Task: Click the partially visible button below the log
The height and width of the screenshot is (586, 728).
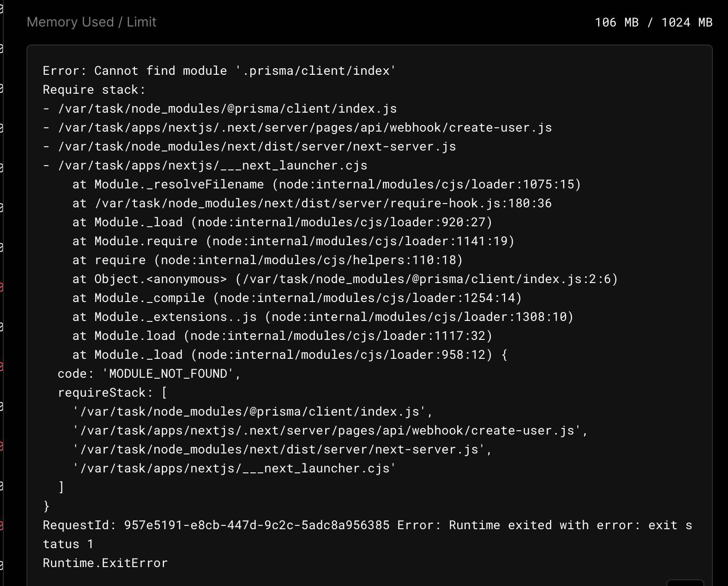Action: coord(684,583)
